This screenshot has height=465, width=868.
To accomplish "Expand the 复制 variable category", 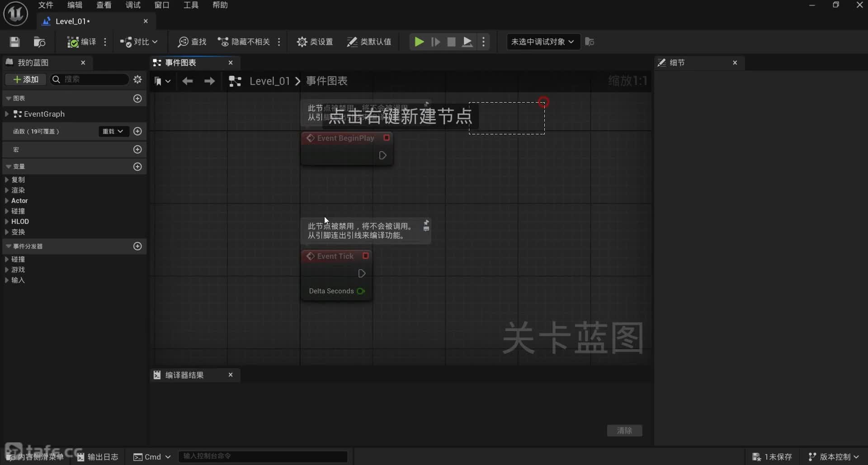I will (7, 180).
